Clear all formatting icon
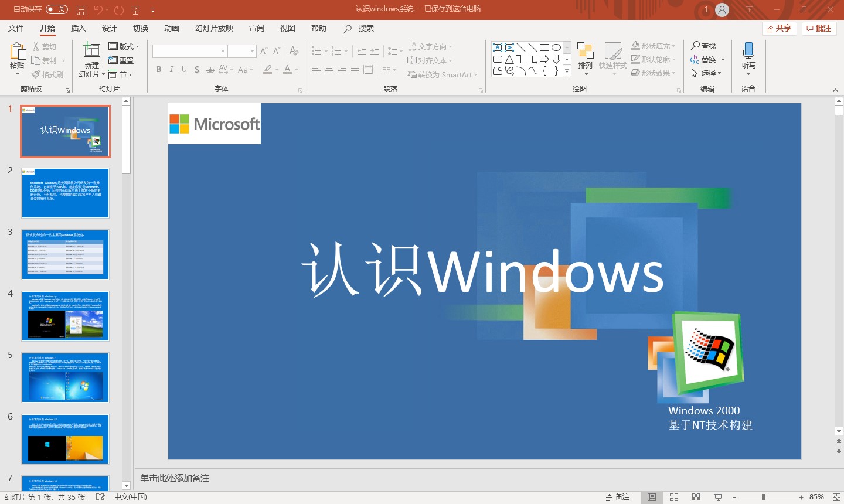 click(x=294, y=51)
